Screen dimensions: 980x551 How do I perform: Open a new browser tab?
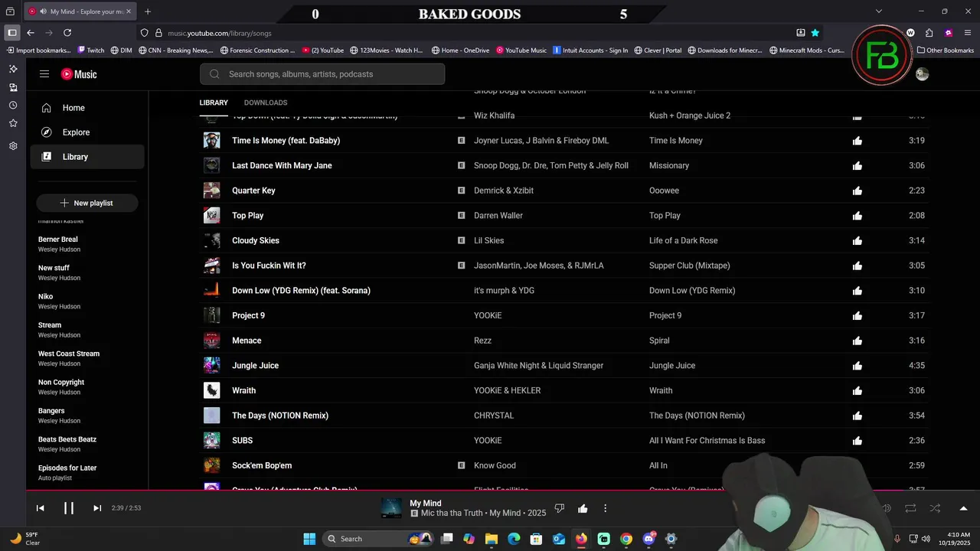point(148,11)
